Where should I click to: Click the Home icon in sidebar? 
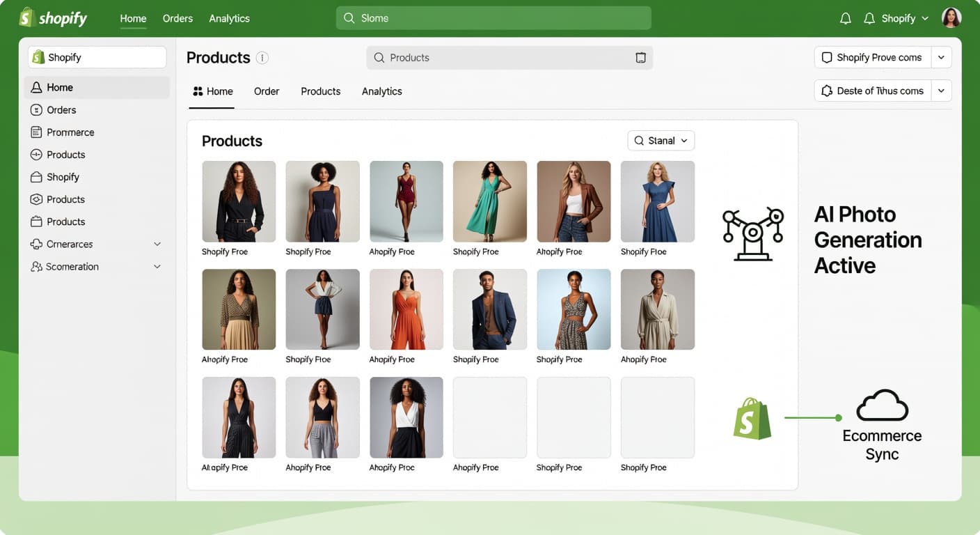[x=37, y=88]
